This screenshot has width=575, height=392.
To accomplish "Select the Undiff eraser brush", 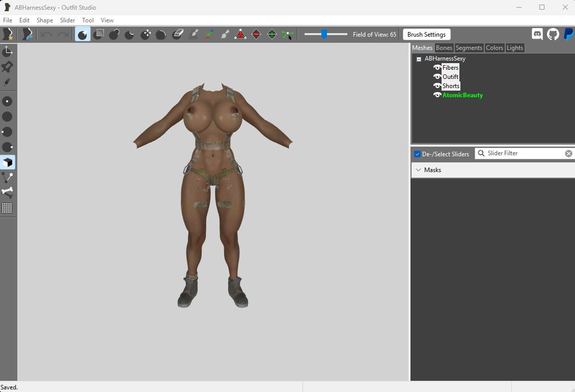I will tap(177, 35).
